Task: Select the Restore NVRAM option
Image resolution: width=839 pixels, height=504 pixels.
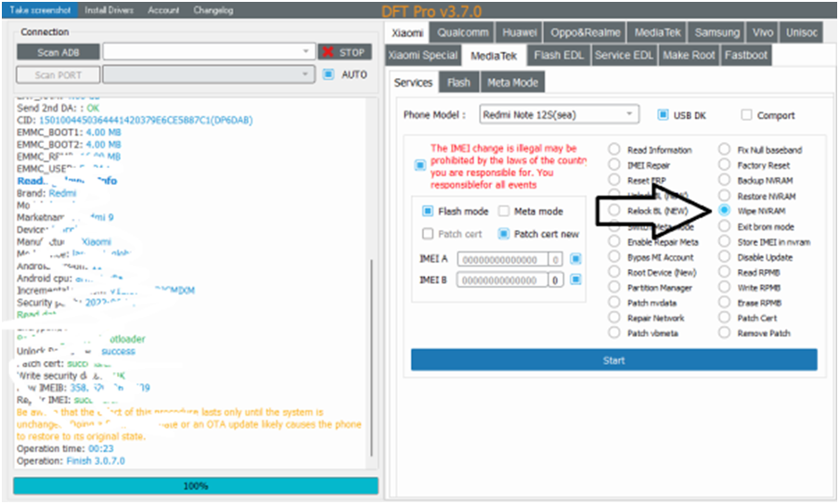Action: click(725, 195)
